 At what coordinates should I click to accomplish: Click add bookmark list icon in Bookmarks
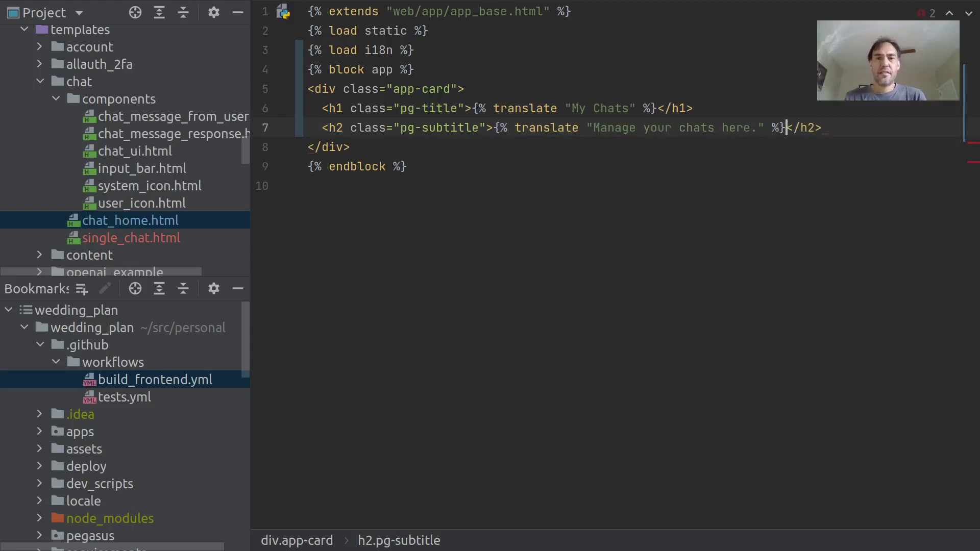coord(82,289)
